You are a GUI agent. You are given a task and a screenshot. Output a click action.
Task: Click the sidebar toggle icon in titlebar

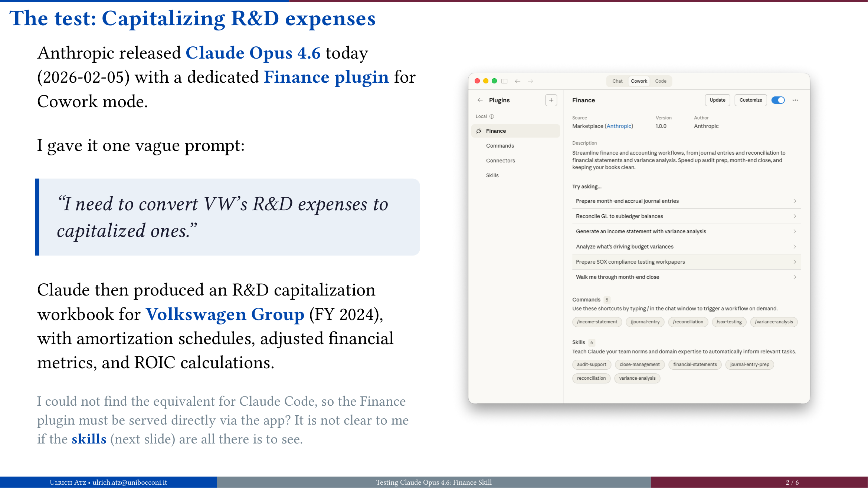[x=504, y=81]
